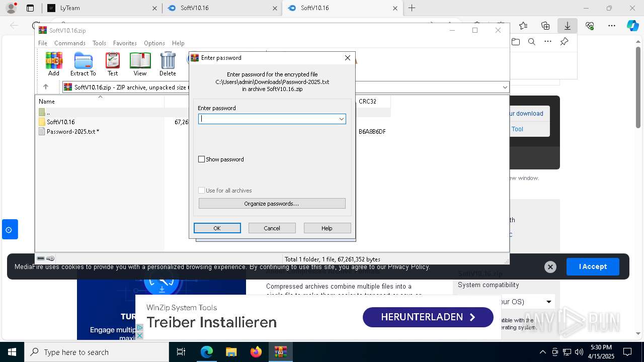Click the View toolbar icon

[x=140, y=64]
